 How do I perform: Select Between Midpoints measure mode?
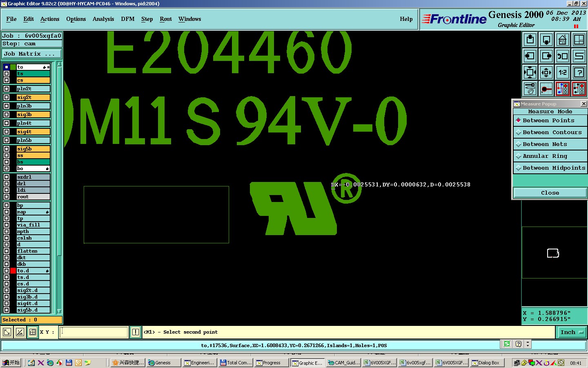pos(550,168)
